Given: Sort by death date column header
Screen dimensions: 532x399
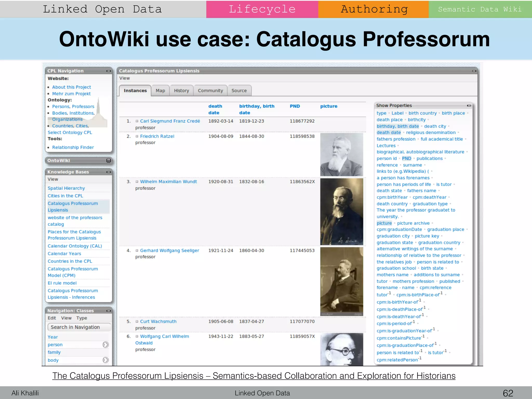Looking at the screenshot, I should [x=215, y=109].
